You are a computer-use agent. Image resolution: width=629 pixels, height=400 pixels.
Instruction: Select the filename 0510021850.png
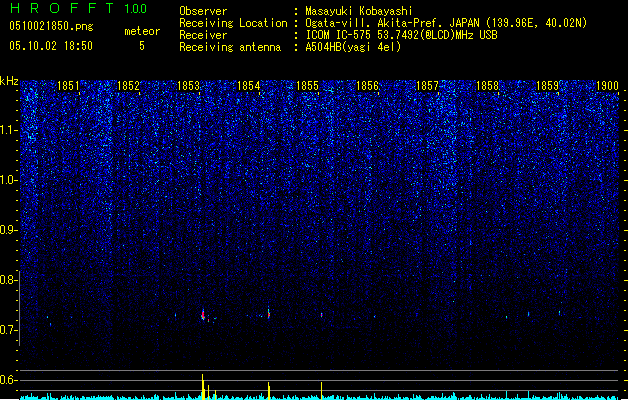51,26
